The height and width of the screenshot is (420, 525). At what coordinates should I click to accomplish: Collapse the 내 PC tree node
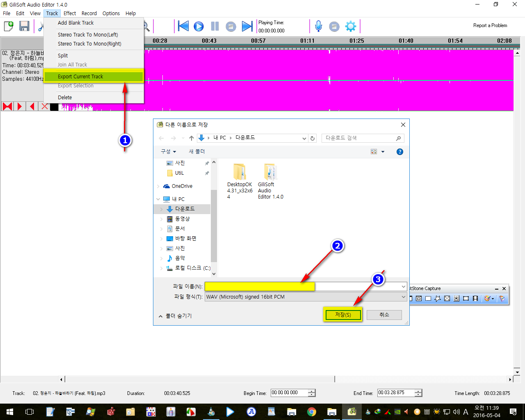[158, 199]
